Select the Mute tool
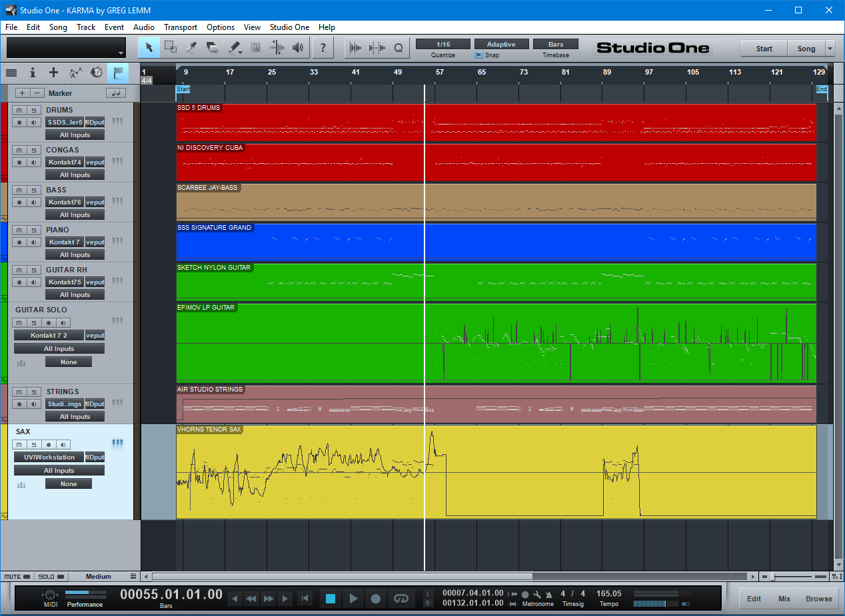 click(x=255, y=47)
